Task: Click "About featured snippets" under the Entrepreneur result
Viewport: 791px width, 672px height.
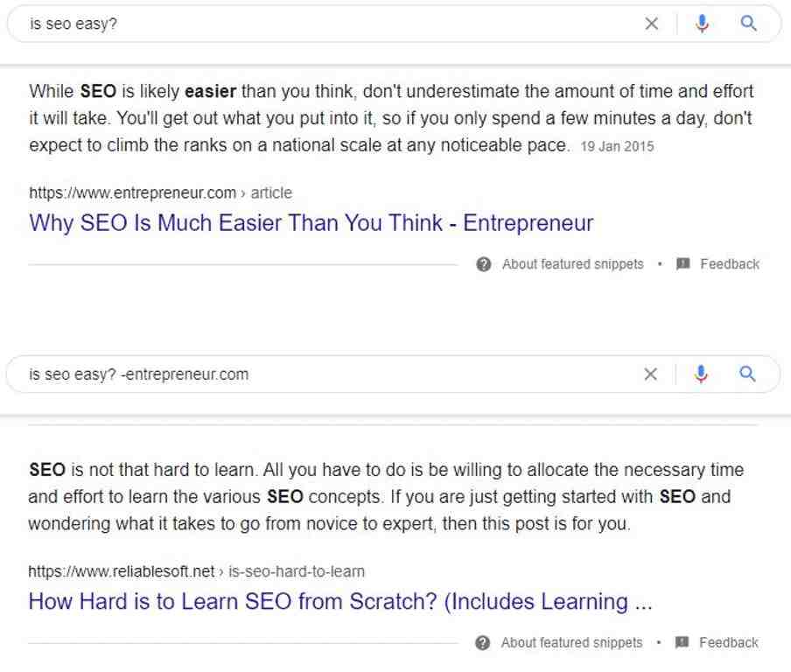Action: pyautogui.click(x=571, y=263)
